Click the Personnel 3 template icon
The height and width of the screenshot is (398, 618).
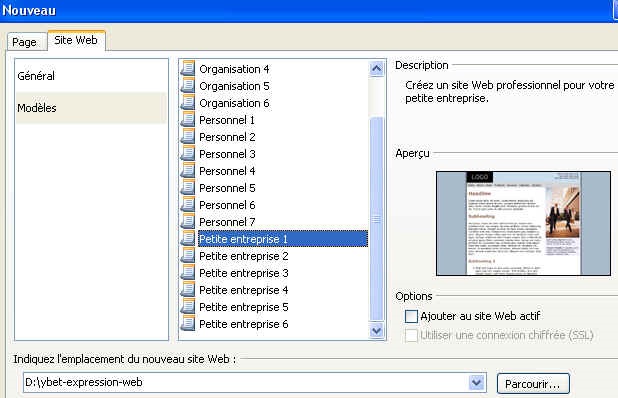pos(188,153)
